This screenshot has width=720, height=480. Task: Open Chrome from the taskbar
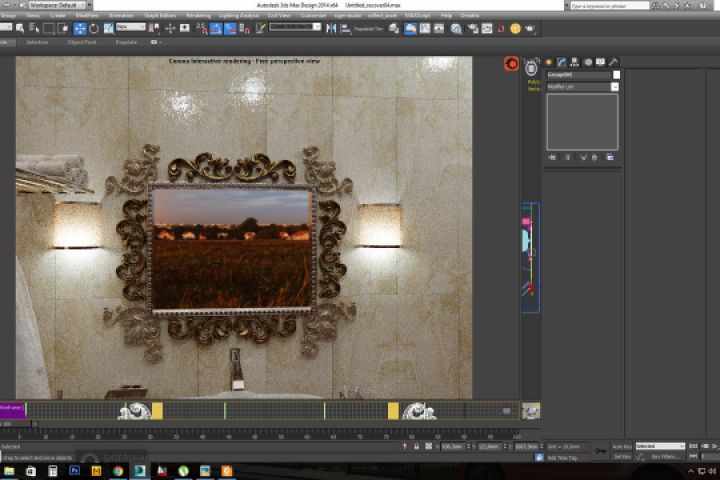coord(118,471)
